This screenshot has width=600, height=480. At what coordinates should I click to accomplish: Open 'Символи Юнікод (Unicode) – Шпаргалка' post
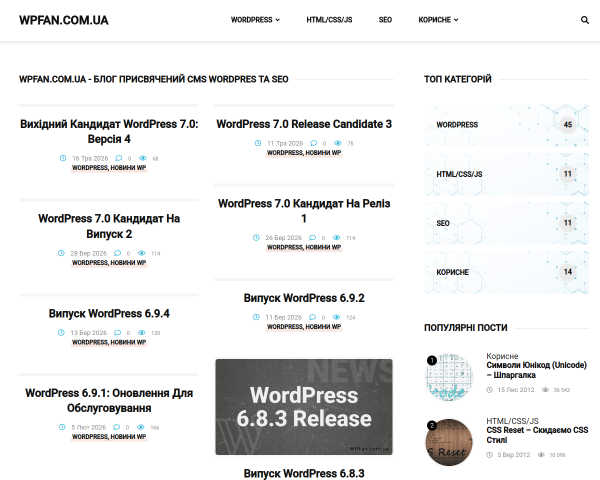click(x=536, y=370)
